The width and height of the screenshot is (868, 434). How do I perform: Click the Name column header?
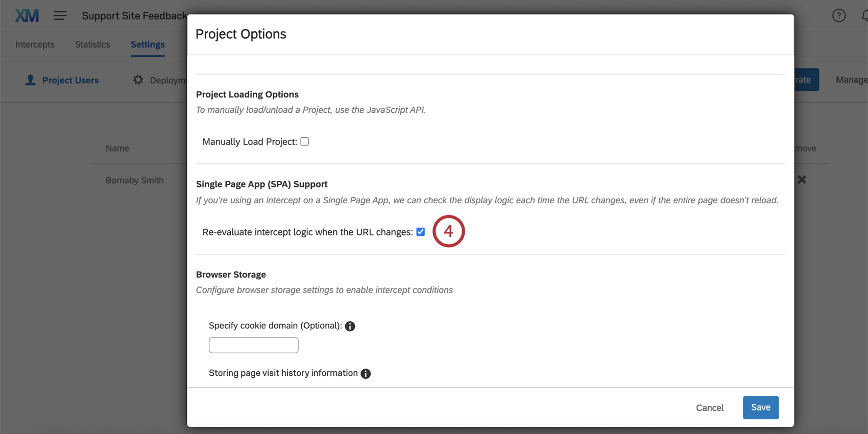(117, 148)
